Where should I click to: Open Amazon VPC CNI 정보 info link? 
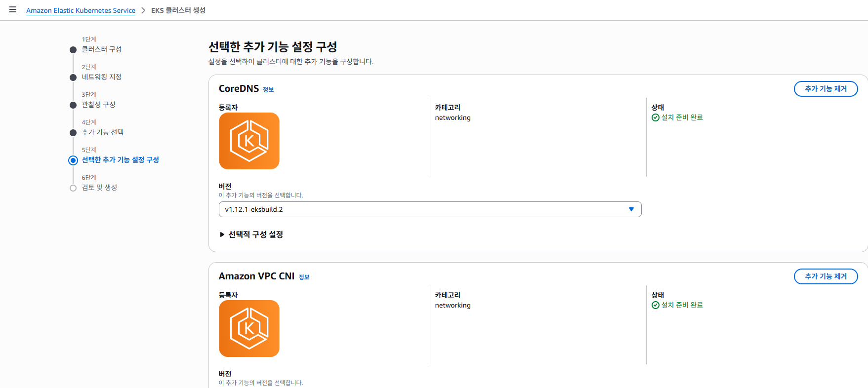[x=304, y=277]
